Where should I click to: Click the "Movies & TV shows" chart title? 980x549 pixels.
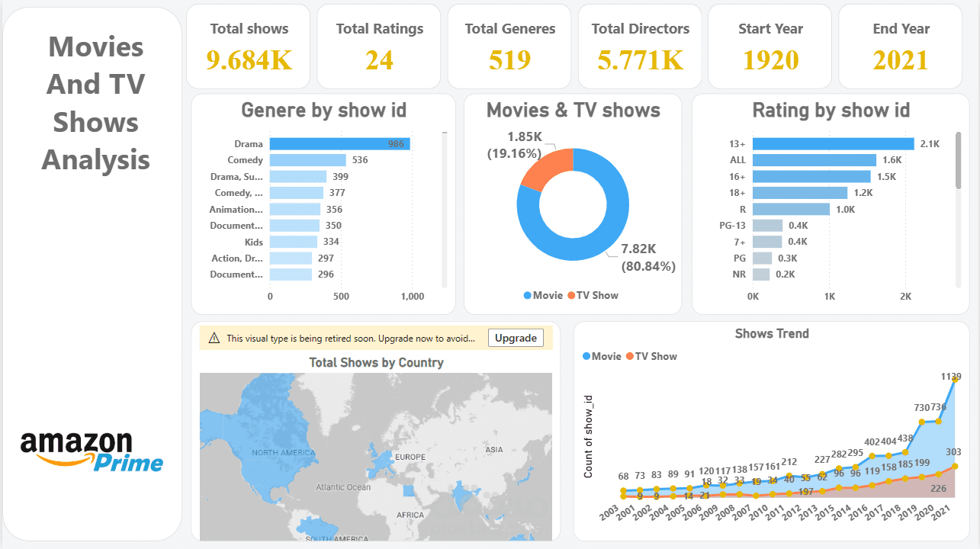574,111
